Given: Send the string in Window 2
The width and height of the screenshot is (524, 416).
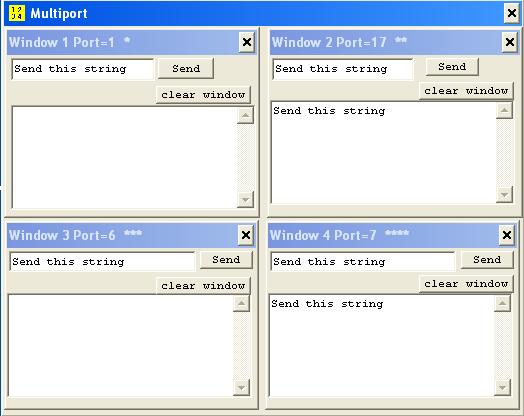Looking at the screenshot, I should click(452, 66).
